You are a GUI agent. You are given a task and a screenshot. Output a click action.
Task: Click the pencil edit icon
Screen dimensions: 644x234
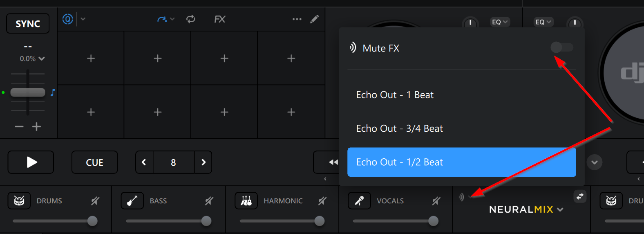click(314, 19)
